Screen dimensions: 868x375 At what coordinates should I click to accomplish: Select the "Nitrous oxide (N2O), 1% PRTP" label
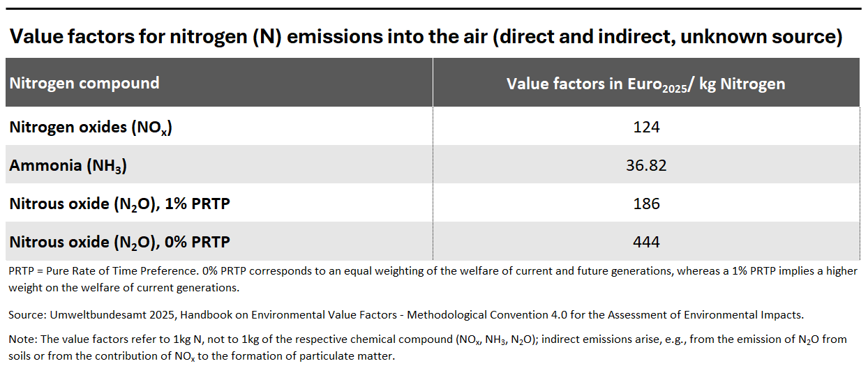119,204
